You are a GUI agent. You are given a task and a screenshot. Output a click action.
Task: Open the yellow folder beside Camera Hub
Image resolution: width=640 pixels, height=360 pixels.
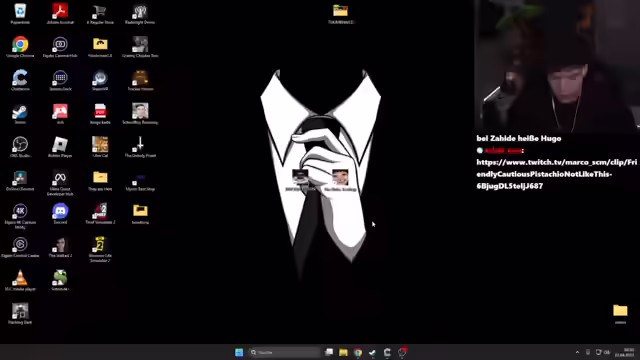click(x=100, y=47)
